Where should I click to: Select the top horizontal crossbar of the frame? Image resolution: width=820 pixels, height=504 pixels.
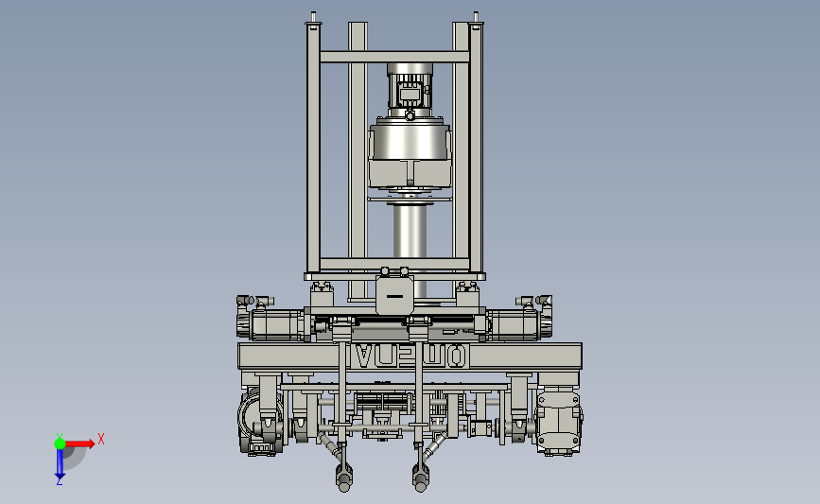[394, 57]
